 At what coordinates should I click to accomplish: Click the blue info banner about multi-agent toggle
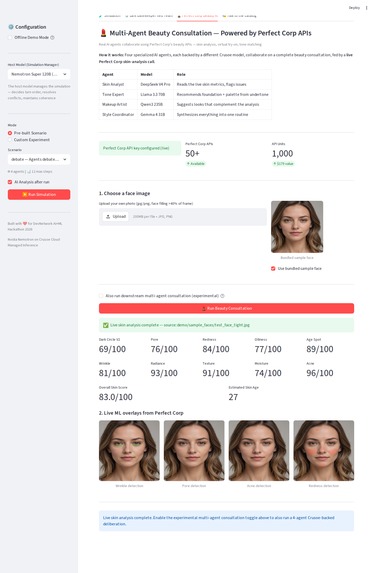[226, 521]
